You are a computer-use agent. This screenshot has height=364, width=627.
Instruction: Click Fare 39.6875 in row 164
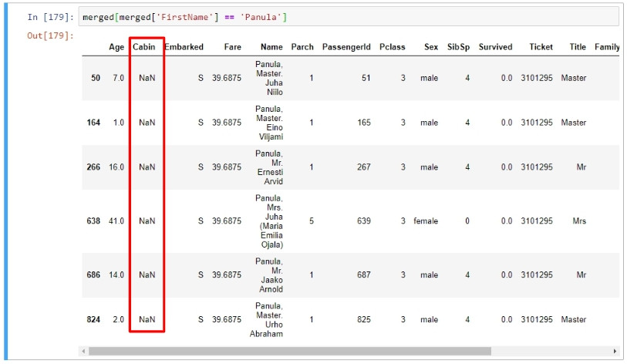pos(227,123)
